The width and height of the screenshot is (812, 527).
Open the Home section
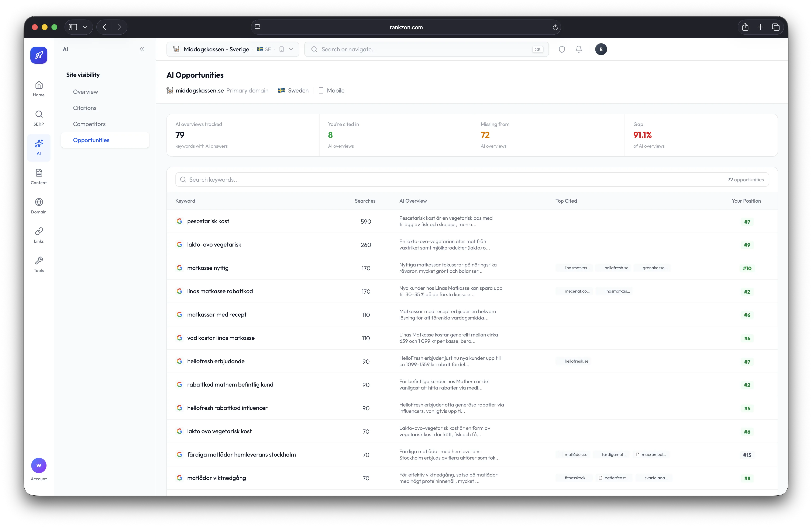(39, 89)
